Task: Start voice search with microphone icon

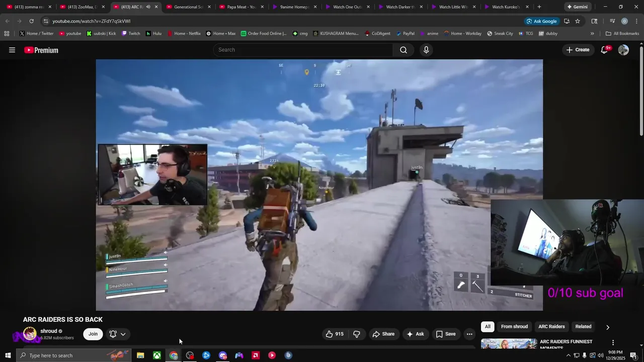Action: tap(426, 50)
